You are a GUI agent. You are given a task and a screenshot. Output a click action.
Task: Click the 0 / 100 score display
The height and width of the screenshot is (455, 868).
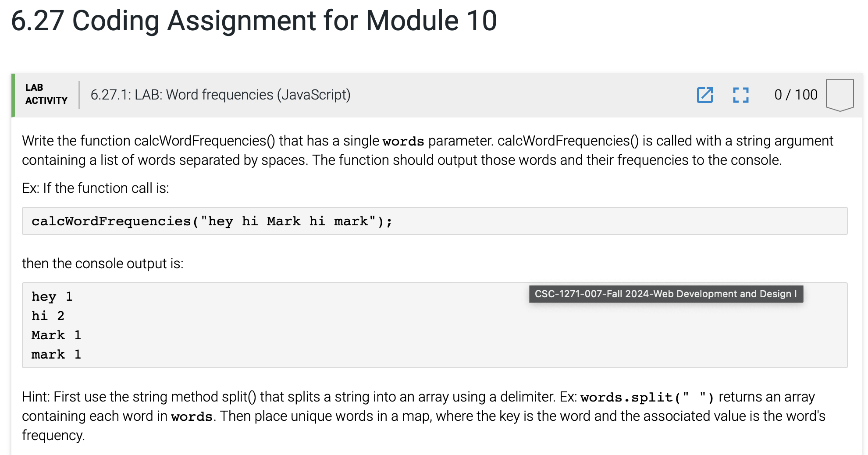[x=796, y=94]
